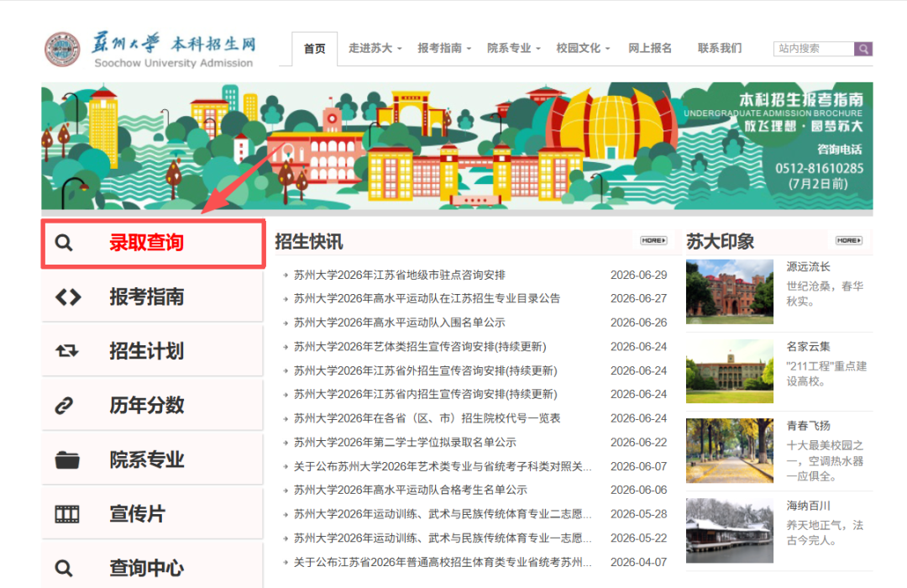Open the 海纳百川 title link
Screen dimensions: 907x588
(808, 506)
